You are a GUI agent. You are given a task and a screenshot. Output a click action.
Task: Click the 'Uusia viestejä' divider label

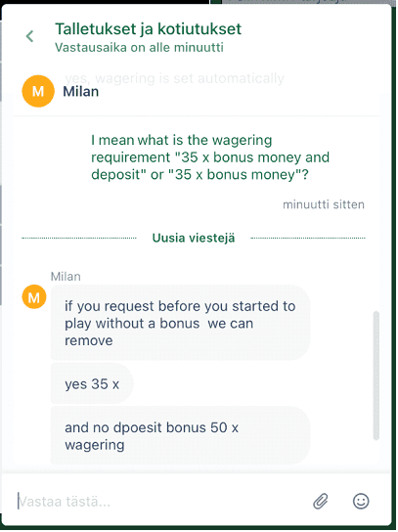[194, 238]
